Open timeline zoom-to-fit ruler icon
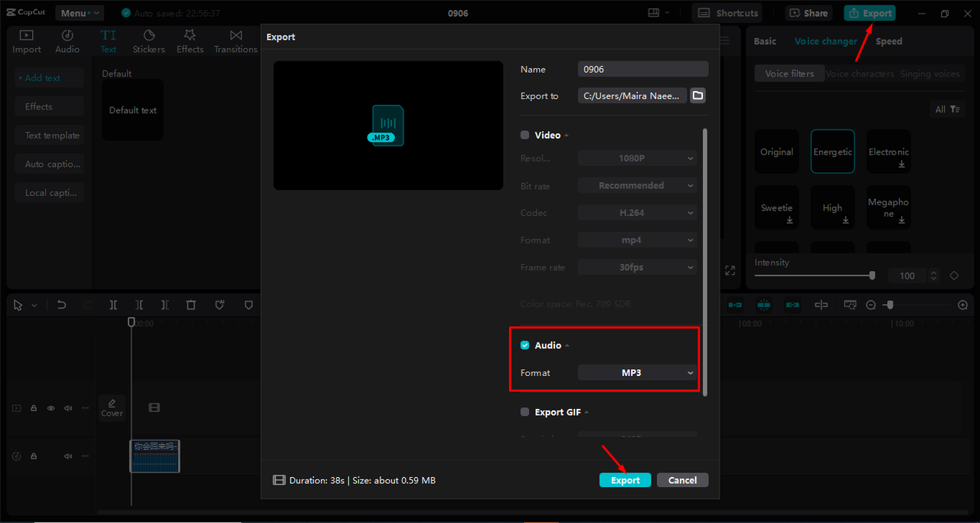Viewport: 980px width, 523px height. (x=850, y=305)
